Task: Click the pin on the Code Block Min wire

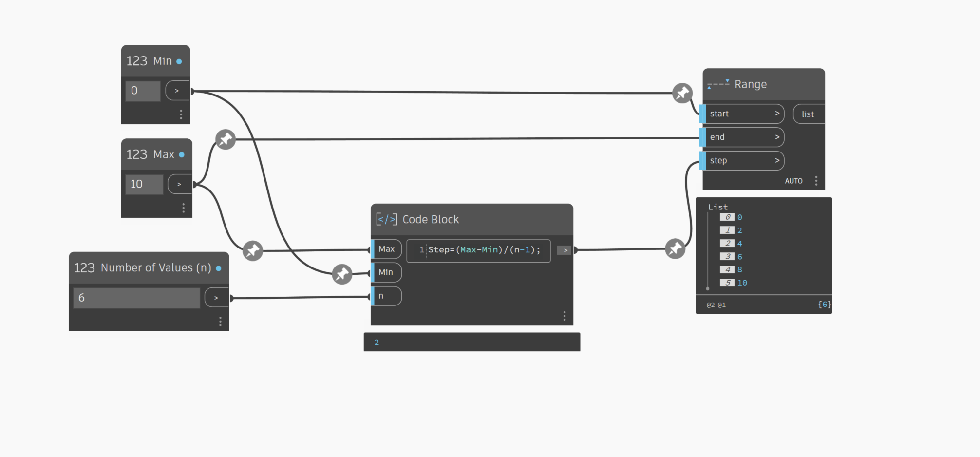Action: [x=342, y=274]
